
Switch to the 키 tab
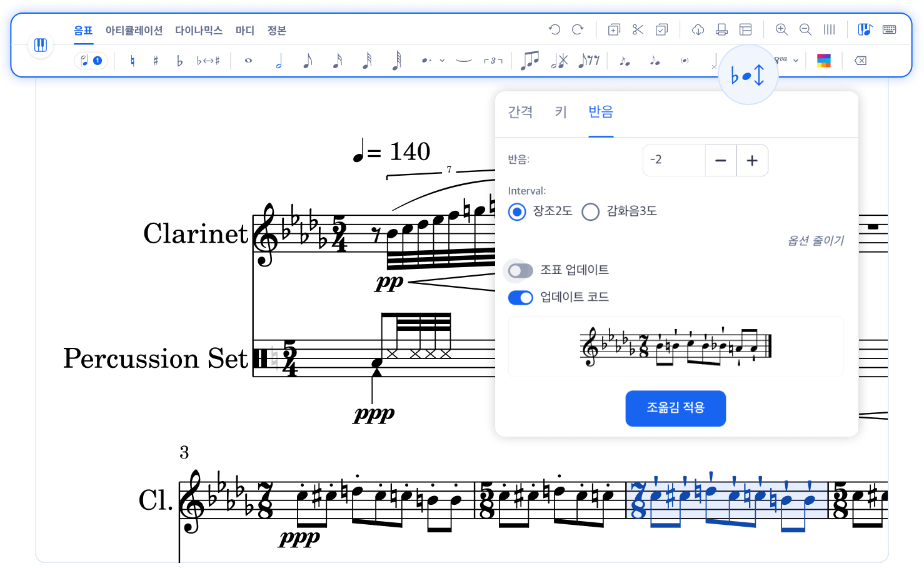click(560, 112)
